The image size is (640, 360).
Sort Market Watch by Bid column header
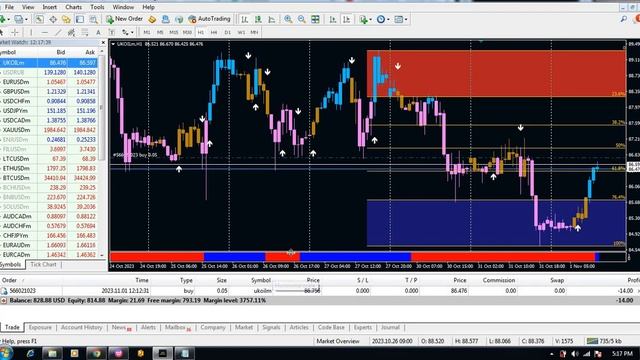60,52
